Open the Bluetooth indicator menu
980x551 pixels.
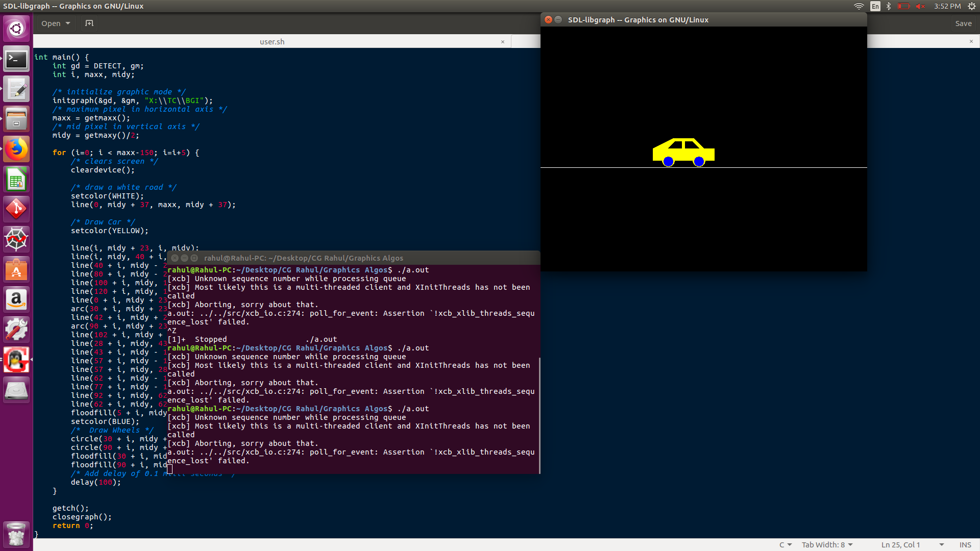click(x=889, y=6)
